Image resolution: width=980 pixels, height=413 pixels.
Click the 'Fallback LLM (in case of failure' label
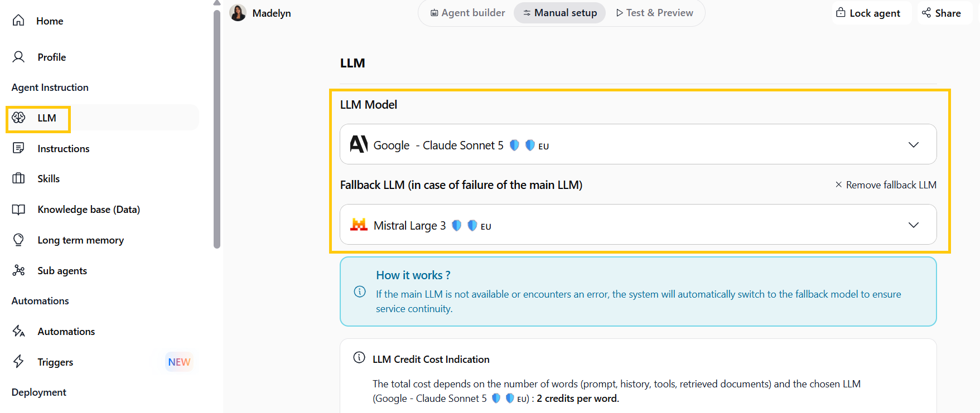point(461,184)
